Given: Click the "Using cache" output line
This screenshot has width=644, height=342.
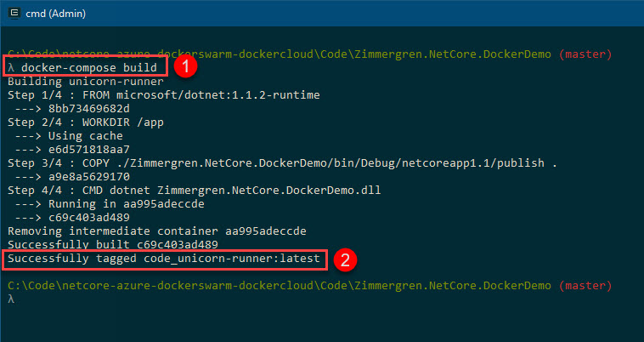Looking at the screenshot, I should [86, 135].
